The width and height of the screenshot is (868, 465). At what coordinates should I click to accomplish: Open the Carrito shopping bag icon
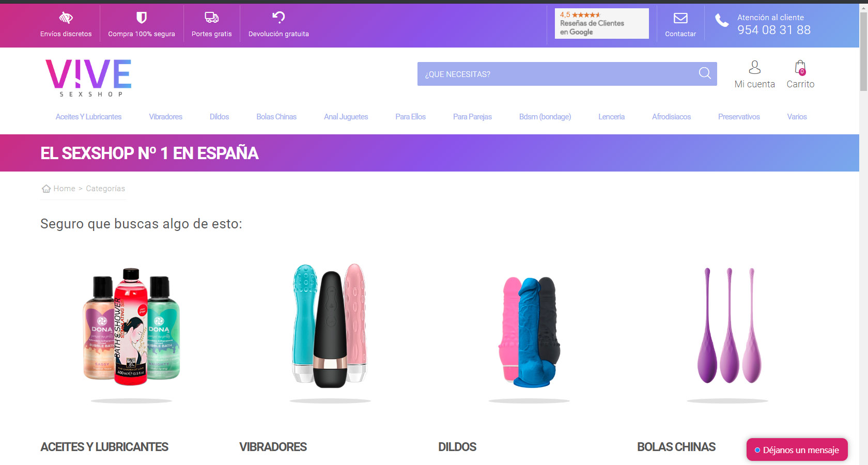point(800,68)
